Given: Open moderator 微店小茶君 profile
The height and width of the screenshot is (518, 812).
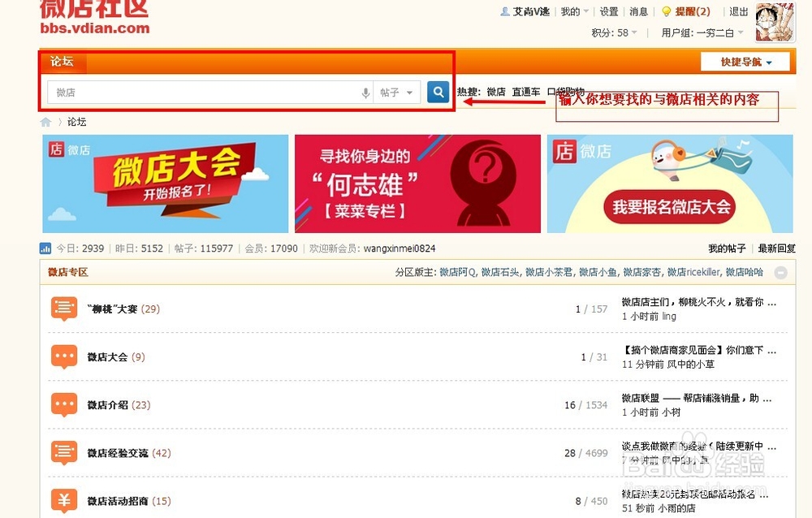Looking at the screenshot, I should [549, 272].
